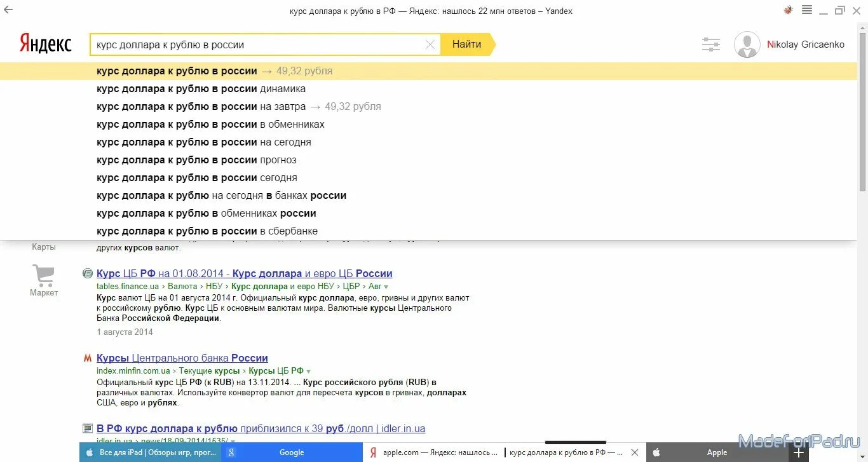Viewport: 868px width, 462px height.
Task: Open the user avatar profile picture
Action: 747,44
